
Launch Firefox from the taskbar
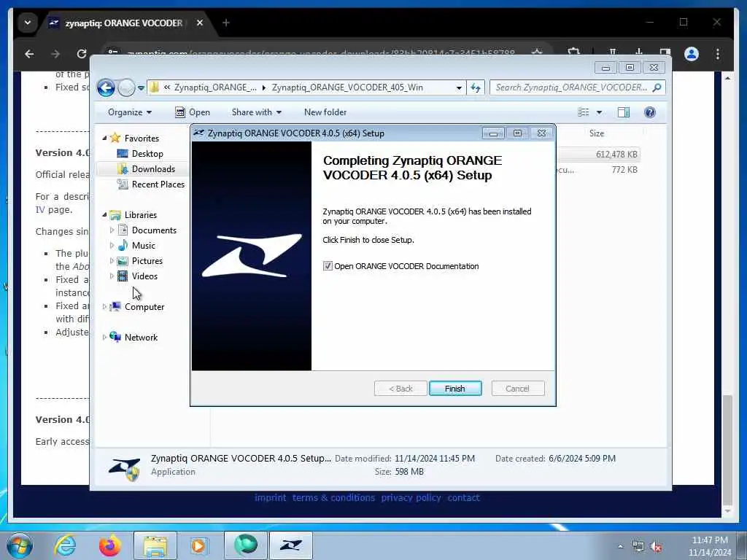tap(110, 545)
